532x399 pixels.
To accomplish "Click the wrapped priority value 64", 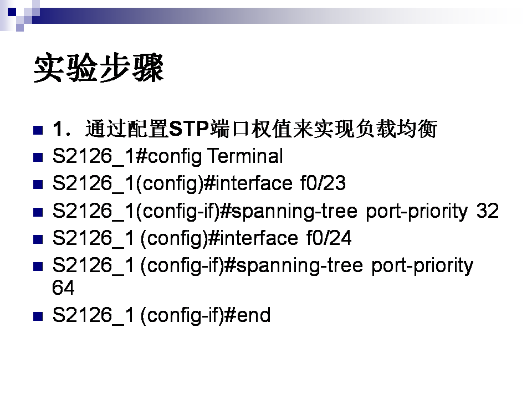I will [63, 289].
